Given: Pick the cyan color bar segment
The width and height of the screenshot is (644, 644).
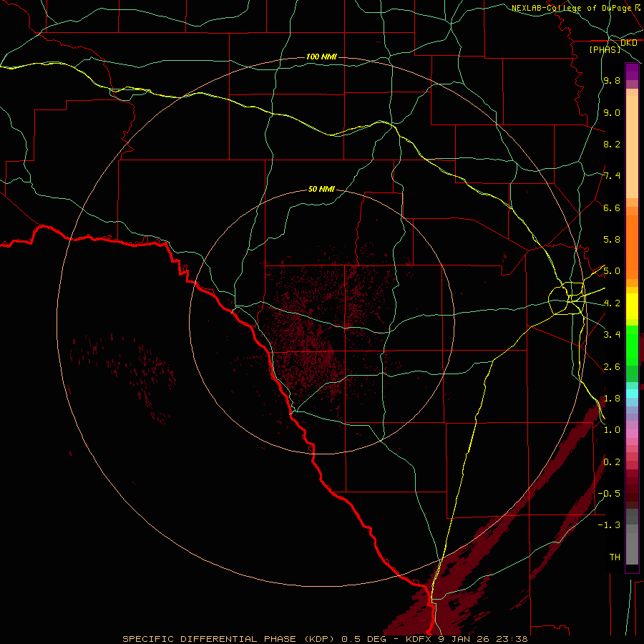Looking at the screenshot, I should [x=632, y=394].
